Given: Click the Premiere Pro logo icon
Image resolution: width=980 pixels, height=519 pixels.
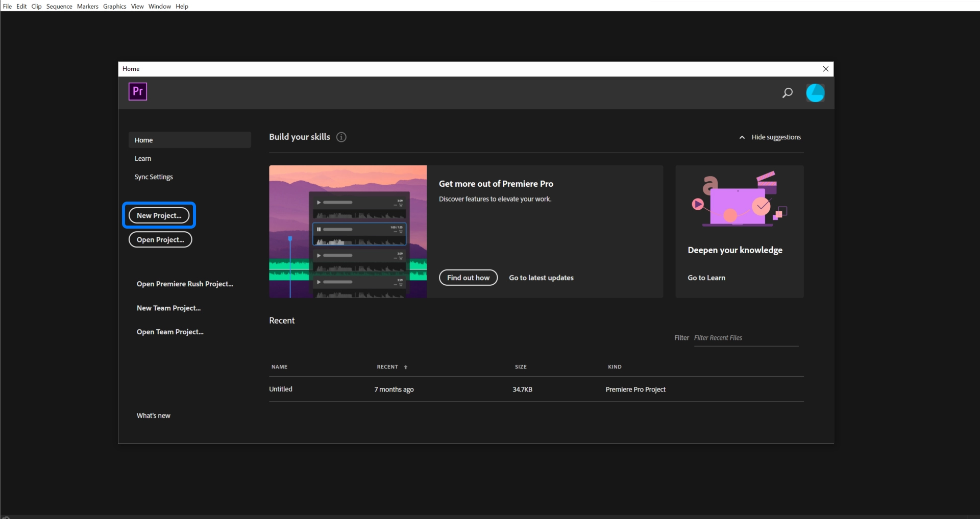Looking at the screenshot, I should coord(138,92).
